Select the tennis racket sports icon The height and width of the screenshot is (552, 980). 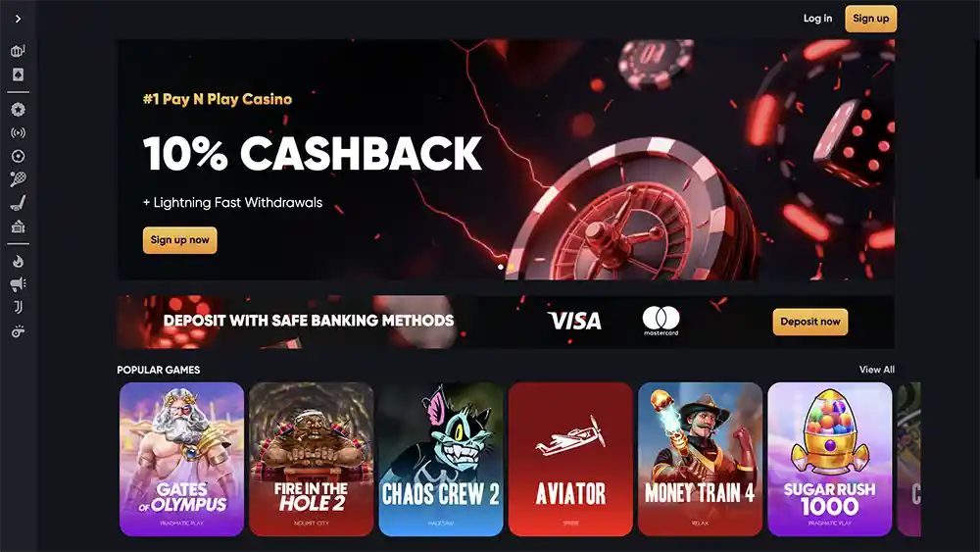click(x=18, y=180)
